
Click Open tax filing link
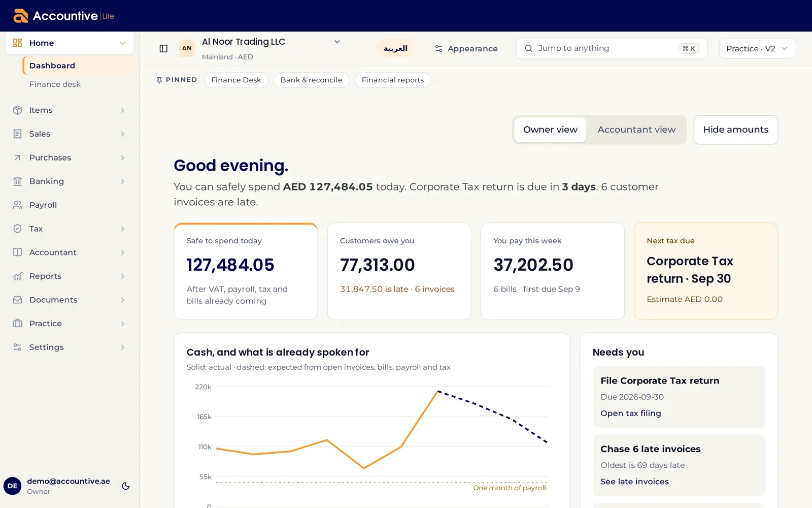click(x=630, y=413)
